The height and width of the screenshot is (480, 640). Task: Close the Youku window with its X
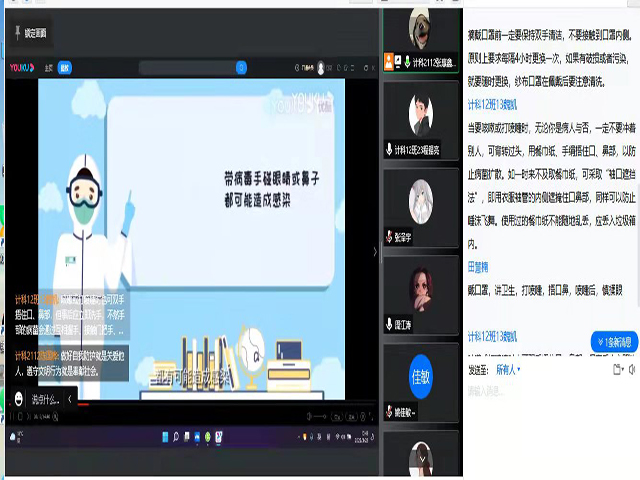point(373,68)
